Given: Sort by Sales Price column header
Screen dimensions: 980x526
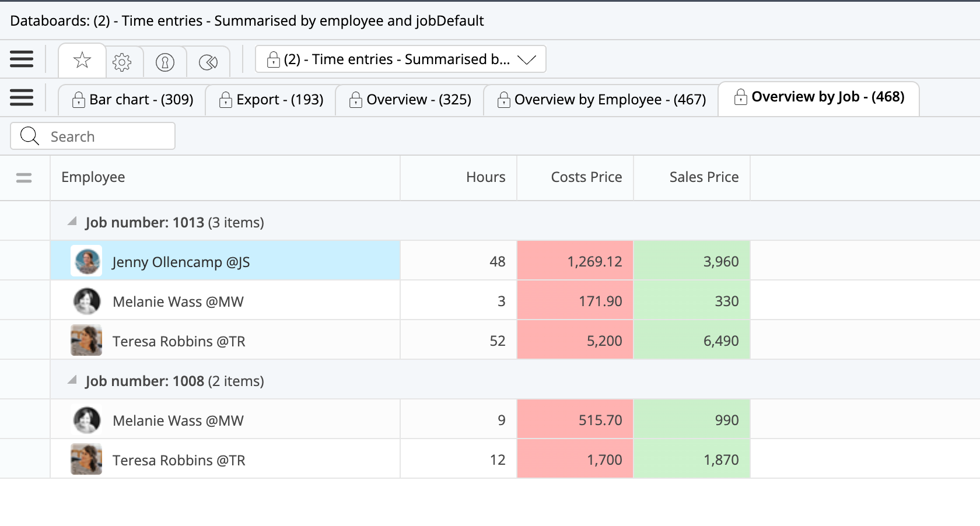Looking at the screenshot, I should (692, 177).
